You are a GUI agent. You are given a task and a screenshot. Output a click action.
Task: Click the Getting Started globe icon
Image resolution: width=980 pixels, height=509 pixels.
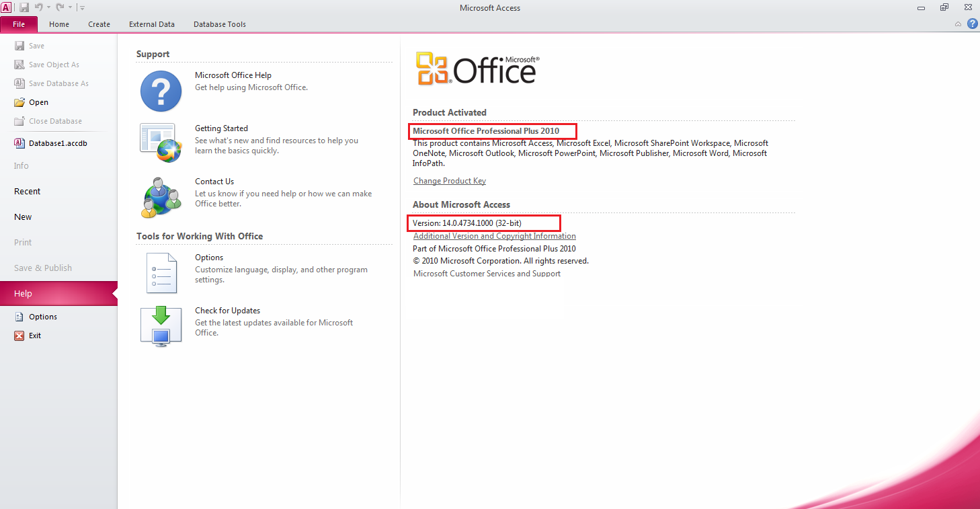click(161, 143)
